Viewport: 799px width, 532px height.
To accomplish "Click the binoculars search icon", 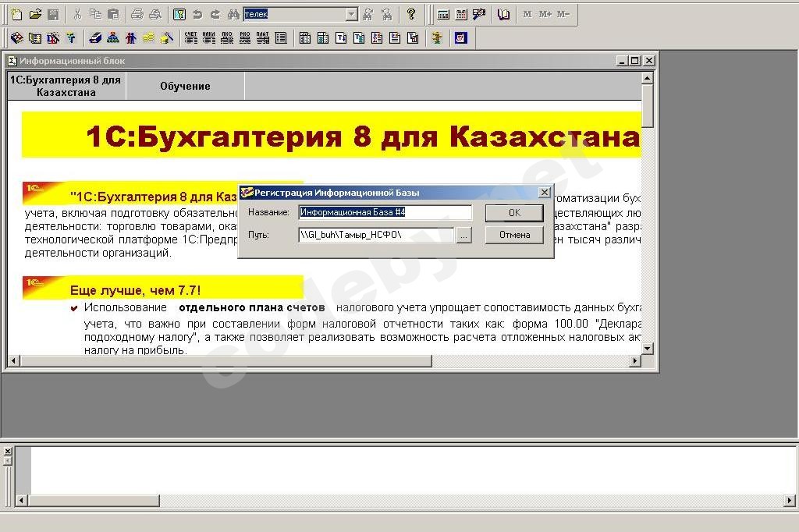I will pyautogui.click(x=233, y=14).
